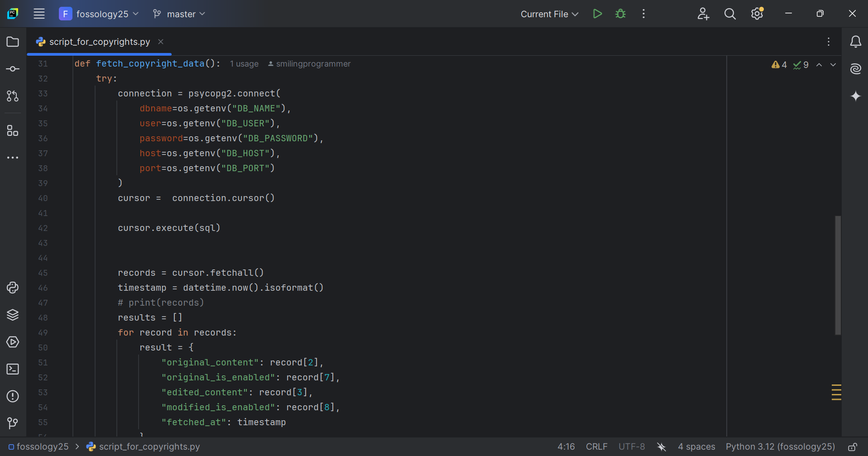Change CRLF line separator setting
Image resolution: width=868 pixels, height=456 pixels.
596,446
